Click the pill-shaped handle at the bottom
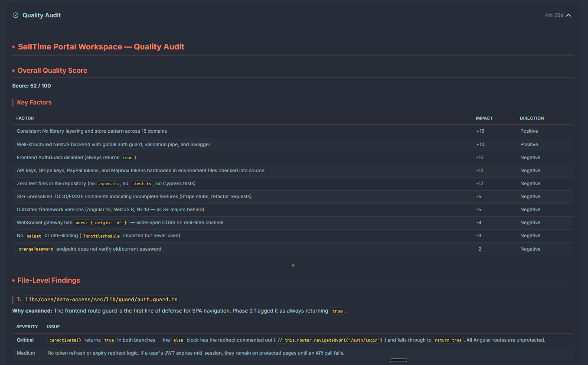 tap(399, 360)
